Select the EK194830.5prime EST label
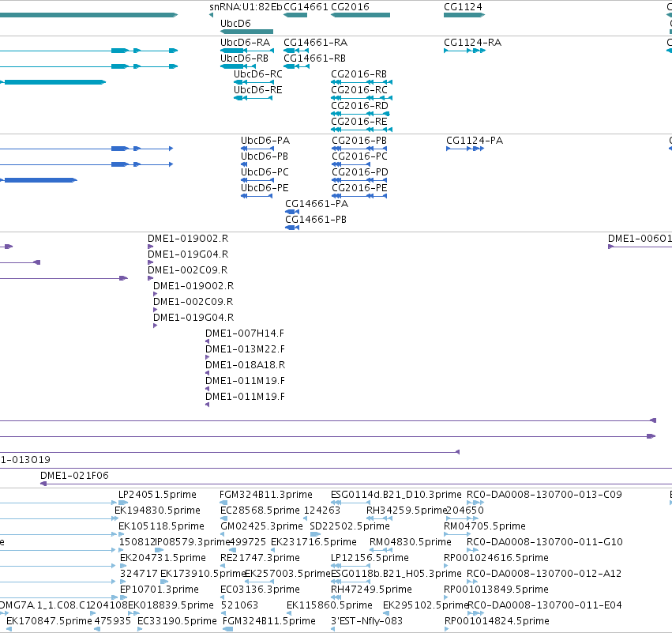 coord(157,511)
